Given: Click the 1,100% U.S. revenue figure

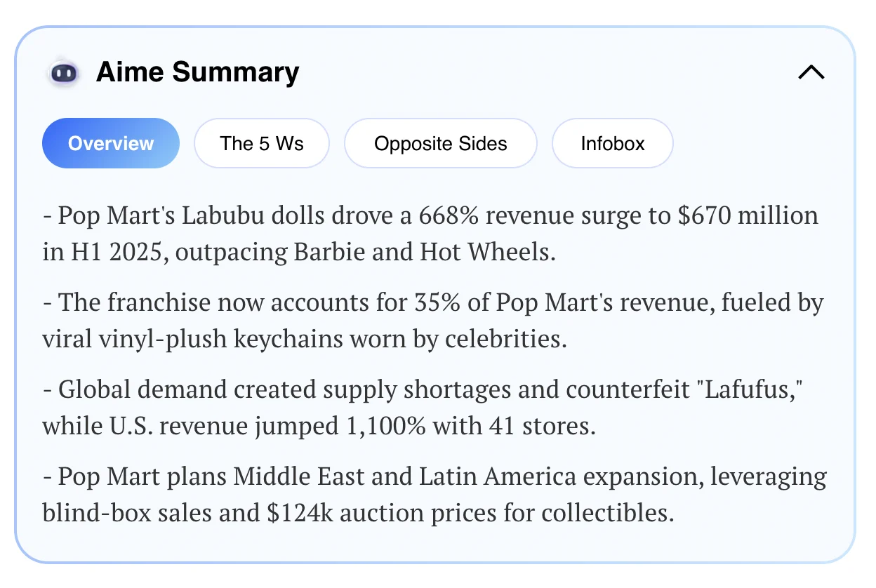Looking at the screenshot, I should click(x=386, y=427).
